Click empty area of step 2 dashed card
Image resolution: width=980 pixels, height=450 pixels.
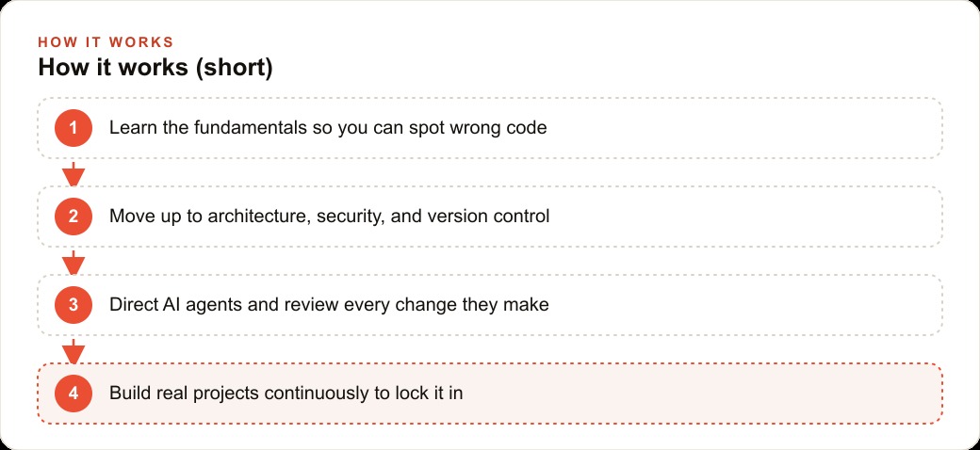tap(743, 217)
